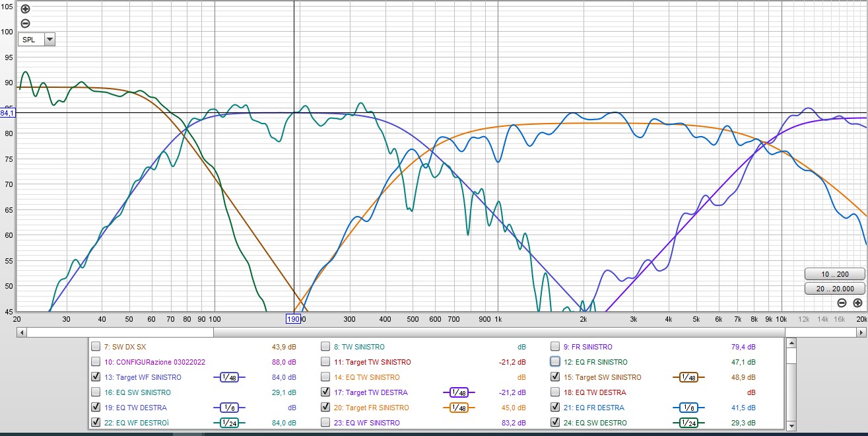
Task: Check the 11: Target TW SINISTRO checkbox
Action: click(x=325, y=362)
